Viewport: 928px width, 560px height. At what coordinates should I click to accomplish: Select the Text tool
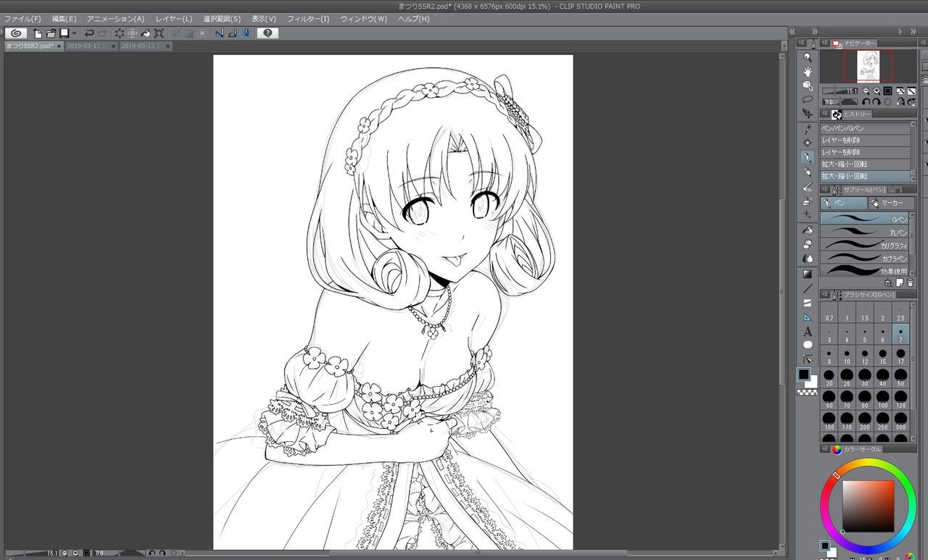tap(808, 331)
